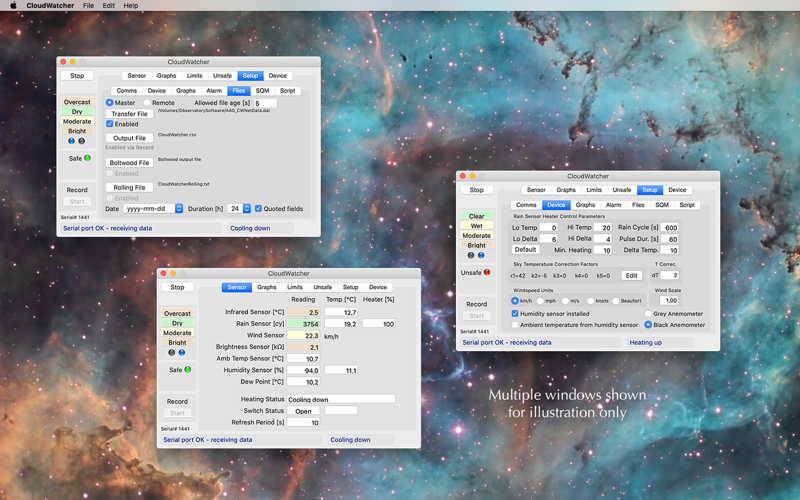Click the Default button

[x=526, y=249]
